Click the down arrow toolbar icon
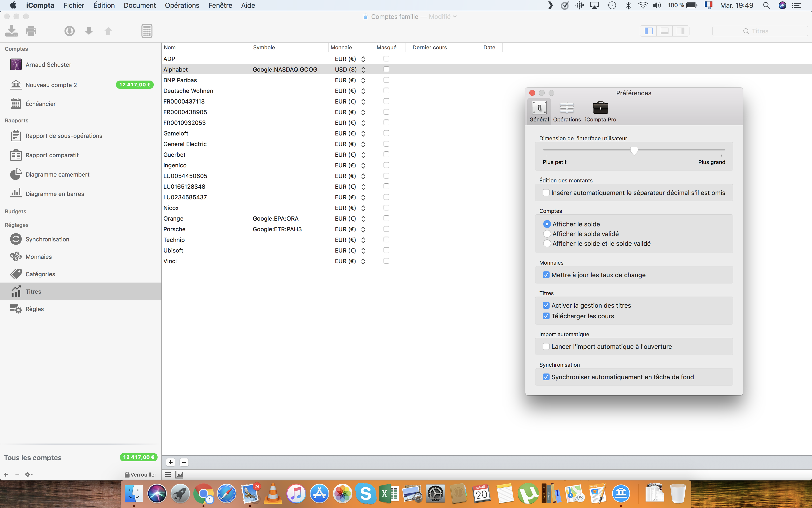The height and width of the screenshot is (508, 812). tap(89, 31)
